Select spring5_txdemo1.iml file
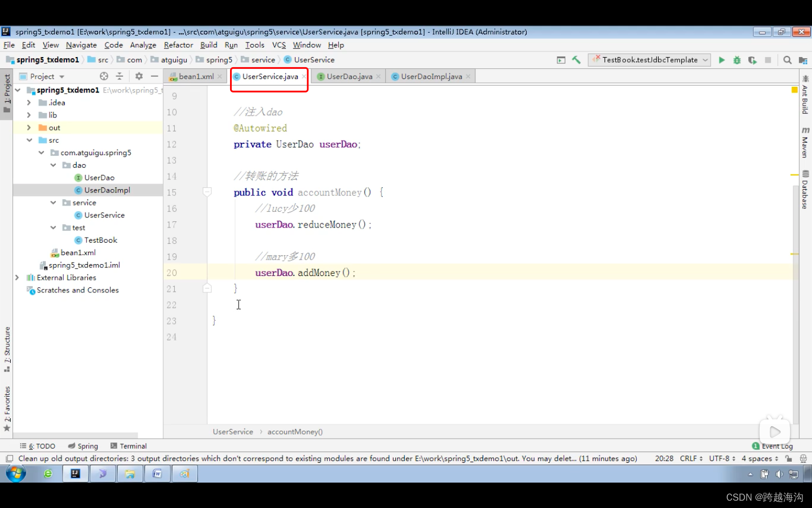This screenshot has height=508, width=812. tap(84, 265)
